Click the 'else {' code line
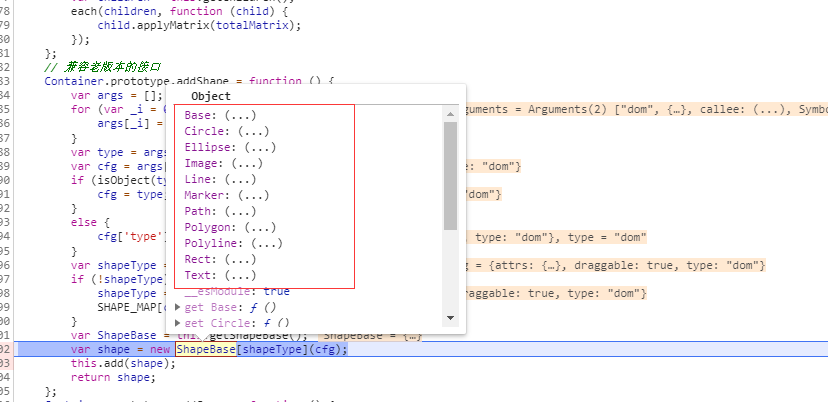The height and width of the screenshot is (402, 828). [x=90, y=222]
